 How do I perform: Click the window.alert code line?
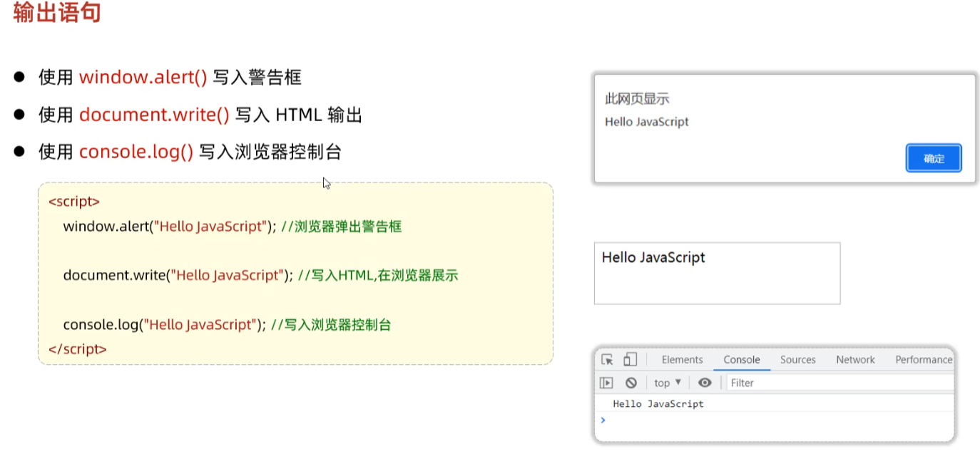233,227
